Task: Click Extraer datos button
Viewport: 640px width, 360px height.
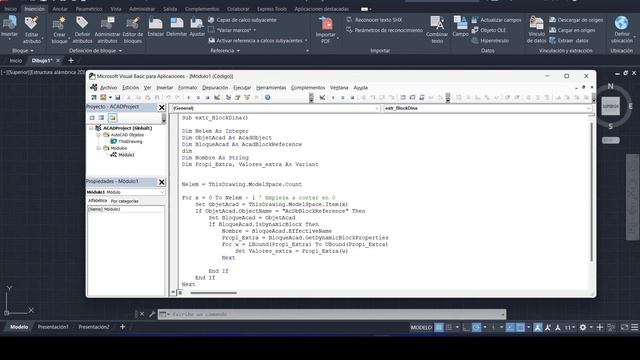Action: pyautogui.click(x=569, y=40)
